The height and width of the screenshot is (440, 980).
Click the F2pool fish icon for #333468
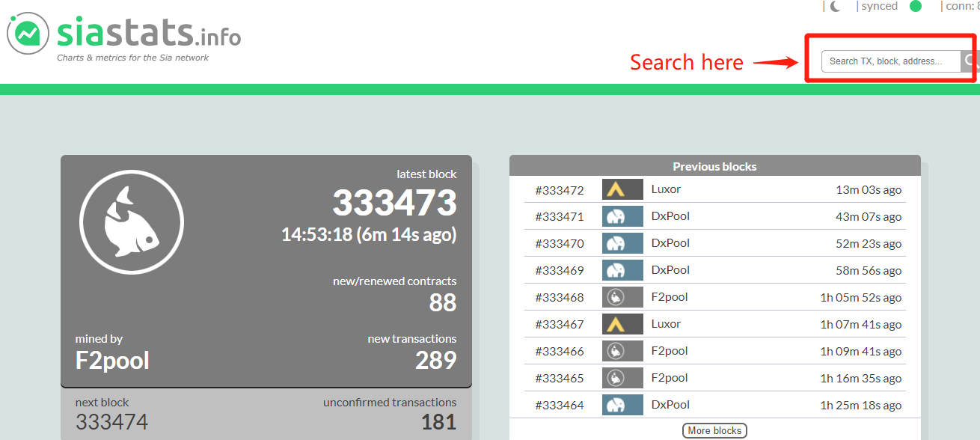(622, 297)
